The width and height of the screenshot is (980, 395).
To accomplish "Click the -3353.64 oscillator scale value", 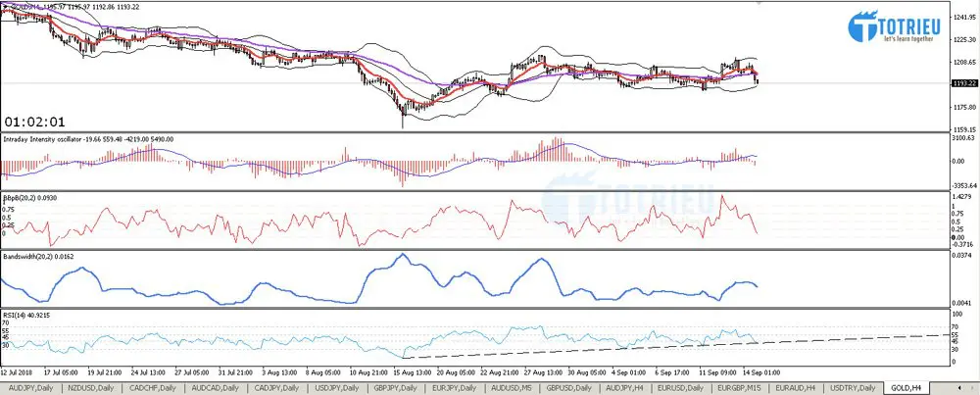I will 963,186.
